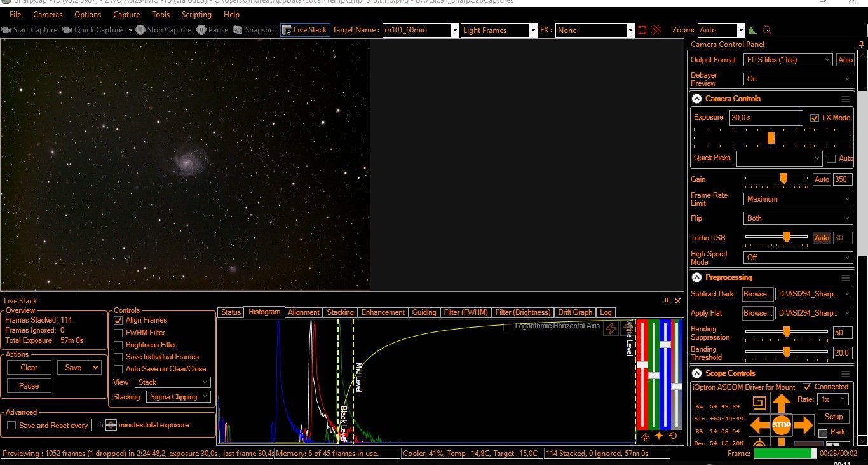Enable Save and Reset every checkbox
The image size is (868, 465).
pos(11,425)
